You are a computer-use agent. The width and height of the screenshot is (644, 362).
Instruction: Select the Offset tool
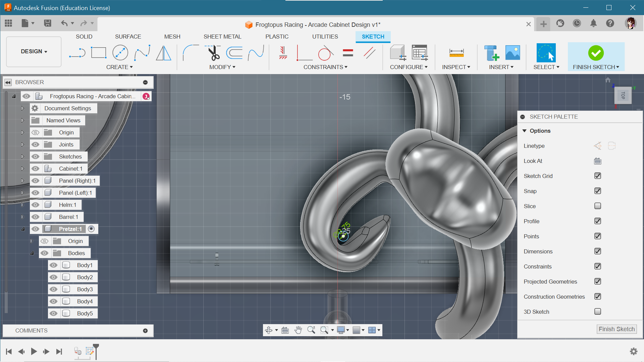[234, 53]
